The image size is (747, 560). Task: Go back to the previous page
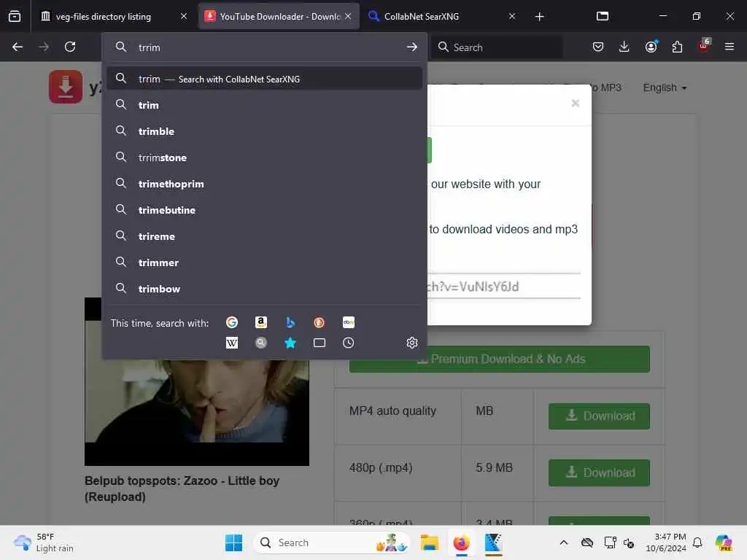tap(18, 47)
